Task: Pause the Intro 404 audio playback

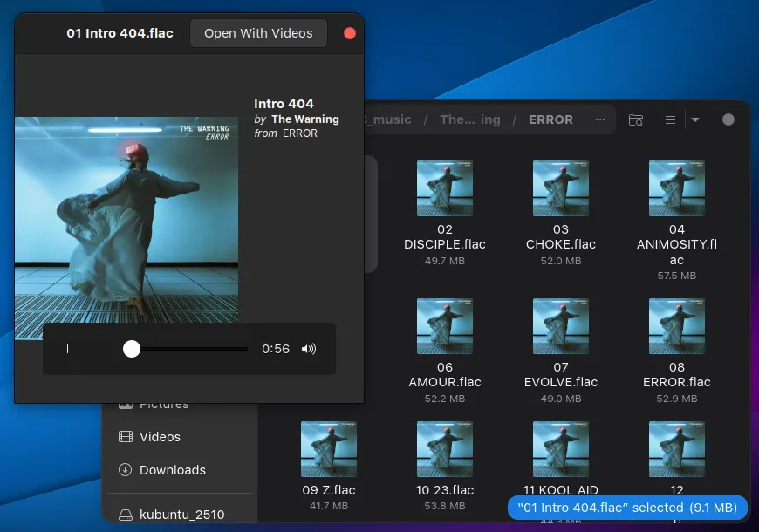Action: (x=70, y=349)
